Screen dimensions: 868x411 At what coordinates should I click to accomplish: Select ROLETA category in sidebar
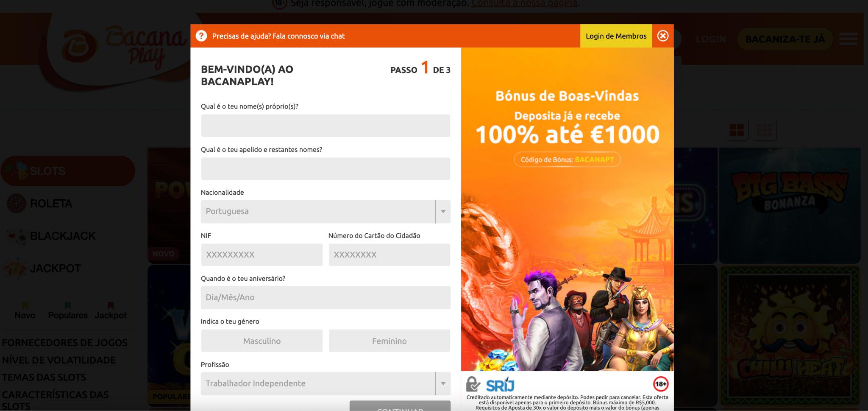51,204
